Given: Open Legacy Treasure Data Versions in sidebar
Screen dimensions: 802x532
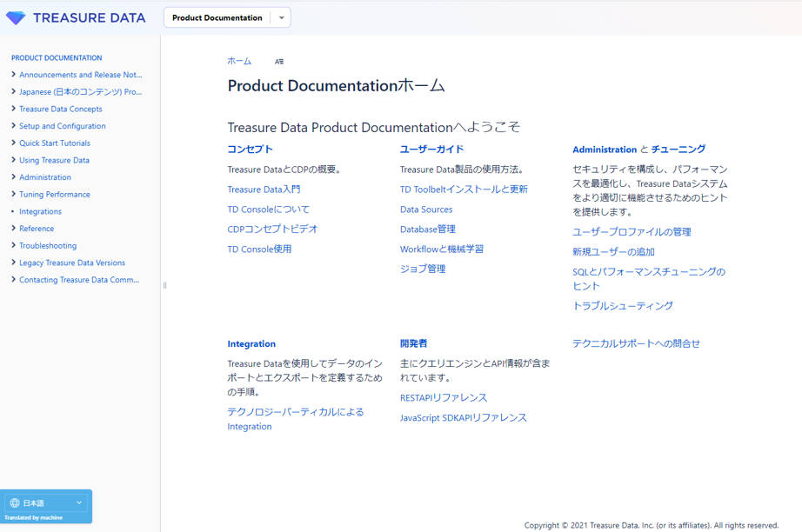Looking at the screenshot, I should click(x=72, y=263).
